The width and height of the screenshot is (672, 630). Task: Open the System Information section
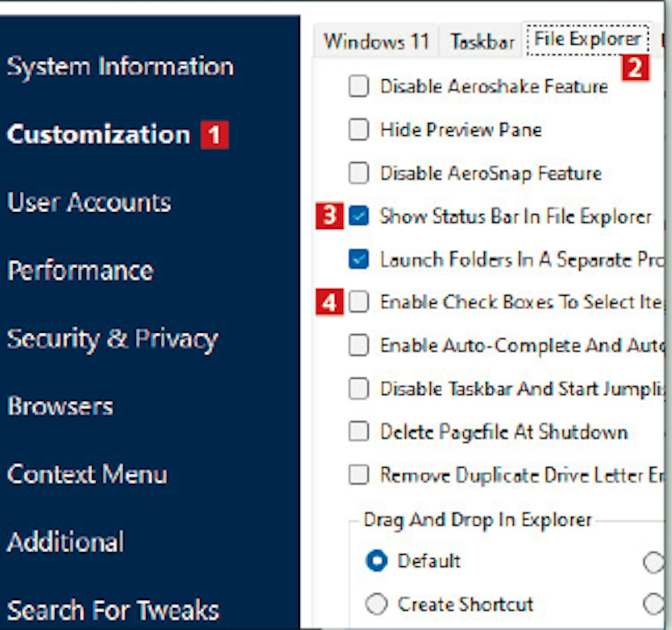120,67
